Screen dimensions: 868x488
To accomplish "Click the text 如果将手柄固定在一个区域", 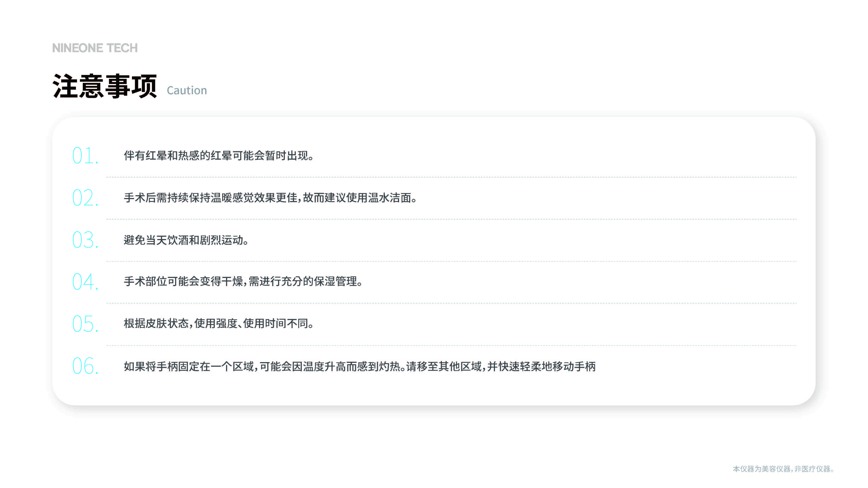I will point(189,366).
